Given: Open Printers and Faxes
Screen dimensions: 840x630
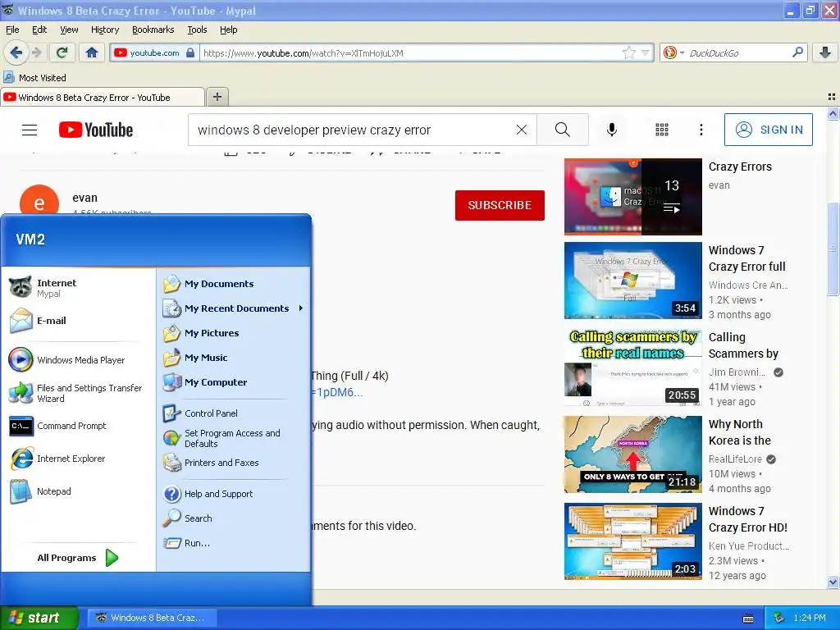Looking at the screenshot, I should [234, 463].
